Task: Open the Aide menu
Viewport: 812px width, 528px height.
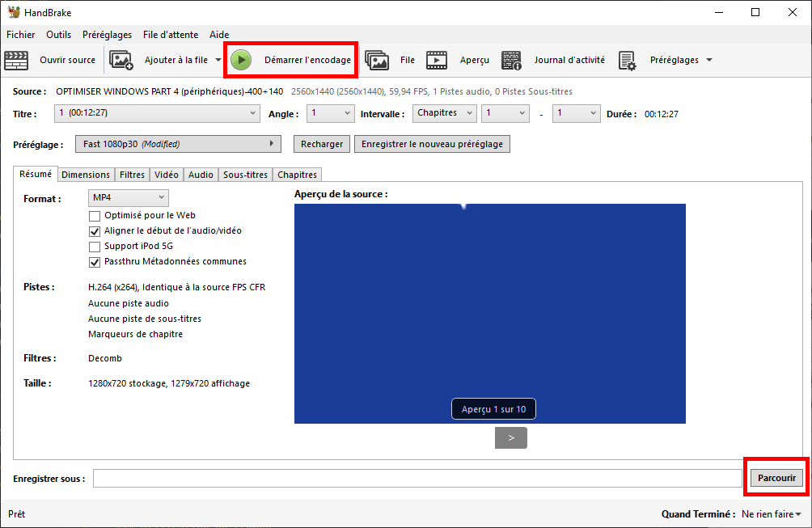Action: (x=219, y=35)
